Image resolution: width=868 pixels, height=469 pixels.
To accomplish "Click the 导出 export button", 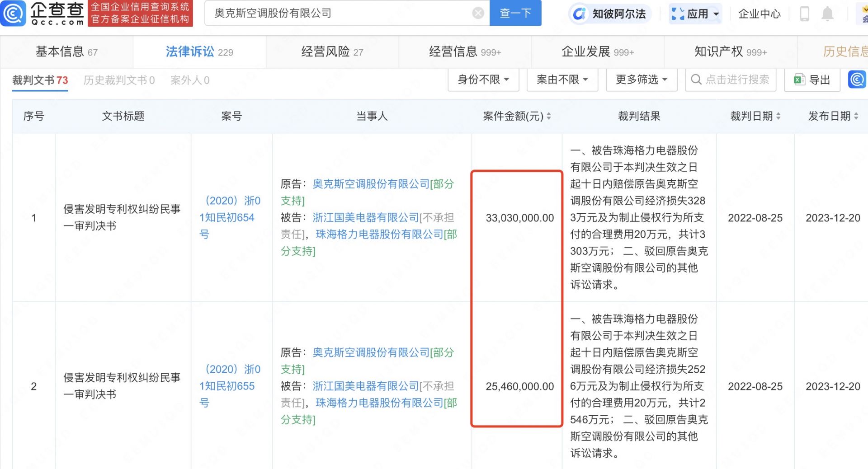I will (x=812, y=80).
